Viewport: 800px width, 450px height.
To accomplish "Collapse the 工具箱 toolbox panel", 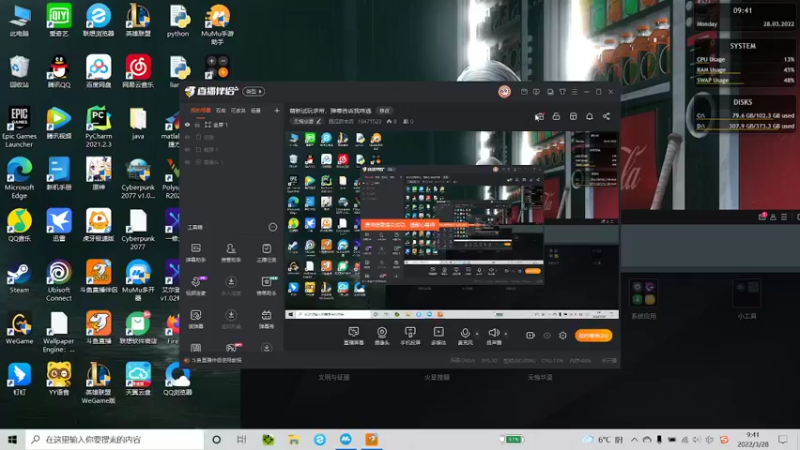I will [x=272, y=227].
